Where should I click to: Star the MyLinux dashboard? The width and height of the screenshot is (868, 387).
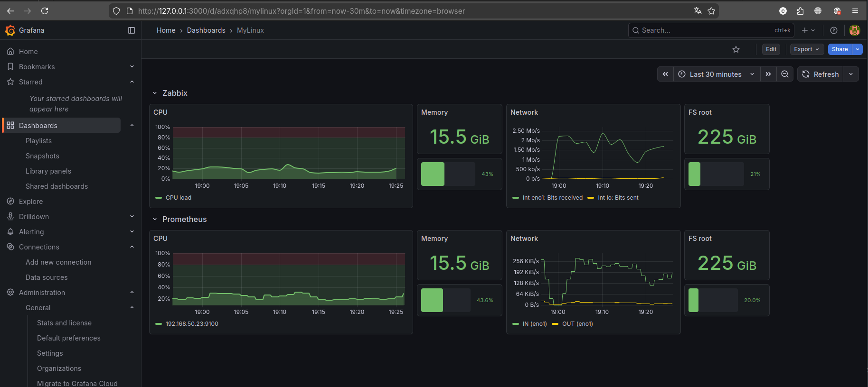[x=736, y=49]
